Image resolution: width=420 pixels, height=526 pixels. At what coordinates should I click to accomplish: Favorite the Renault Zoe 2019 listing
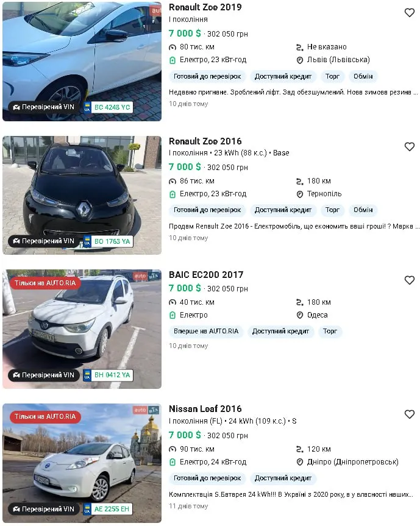point(410,13)
